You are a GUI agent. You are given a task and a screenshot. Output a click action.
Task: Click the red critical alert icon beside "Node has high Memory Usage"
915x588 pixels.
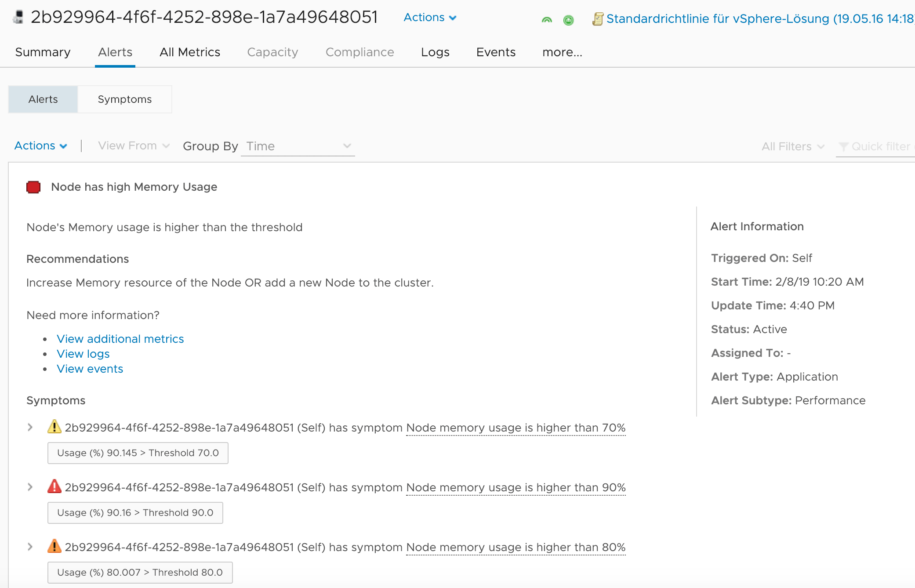(33, 187)
